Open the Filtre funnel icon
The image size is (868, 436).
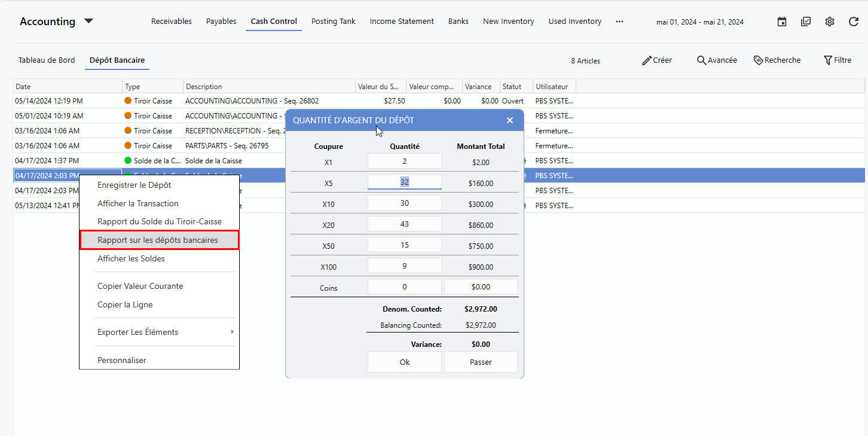[828, 60]
